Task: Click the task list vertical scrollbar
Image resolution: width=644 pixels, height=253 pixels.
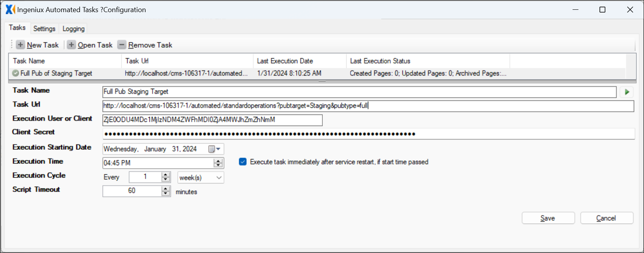Action: click(x=631, y=66)
